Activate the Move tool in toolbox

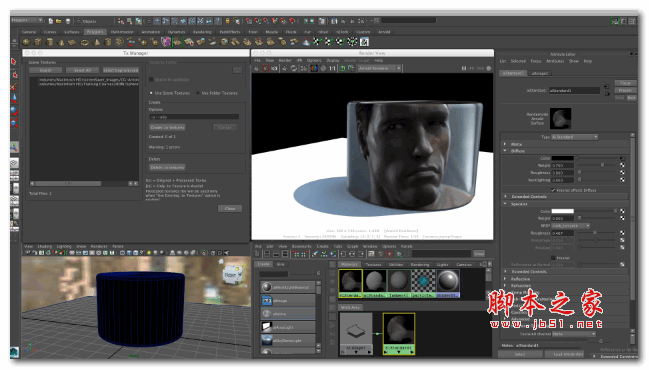coord(14,99)
